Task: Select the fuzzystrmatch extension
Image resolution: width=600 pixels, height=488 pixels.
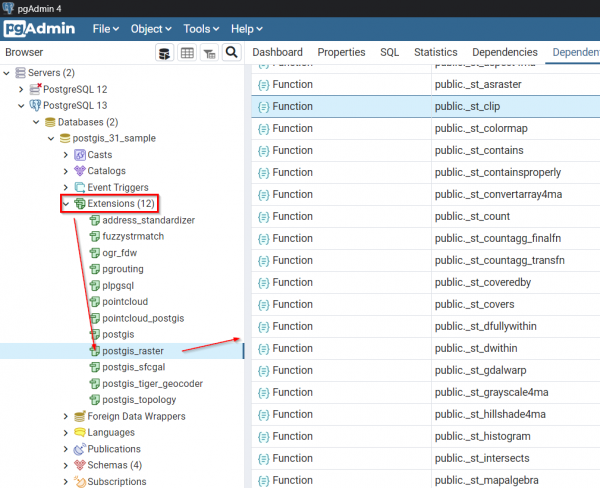Action: [x=133, y=237]
